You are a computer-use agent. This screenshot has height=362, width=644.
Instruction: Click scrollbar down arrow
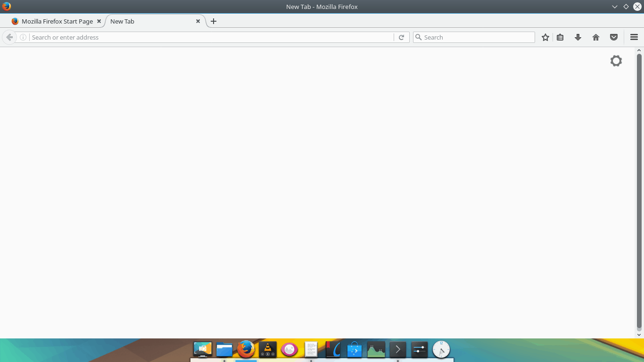pos(639,335)
